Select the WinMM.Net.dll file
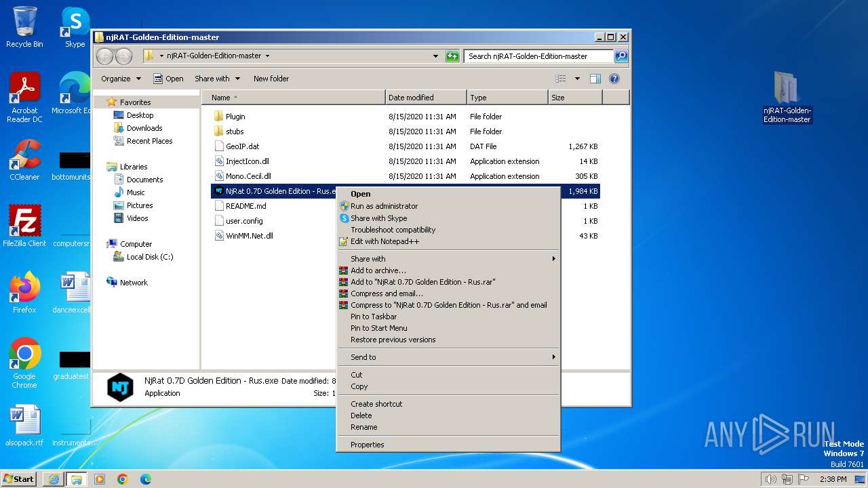Screen dimensions: 868x488 [x=249, y=236]
